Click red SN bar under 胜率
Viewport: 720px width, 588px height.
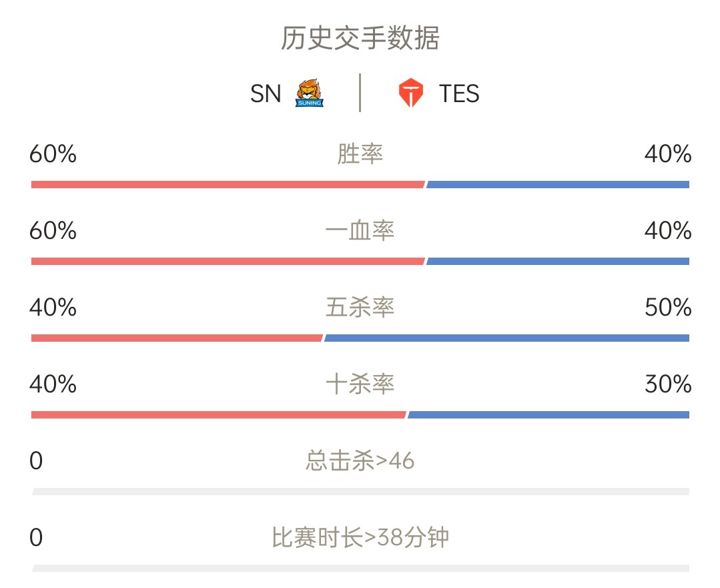pos(228,185)
